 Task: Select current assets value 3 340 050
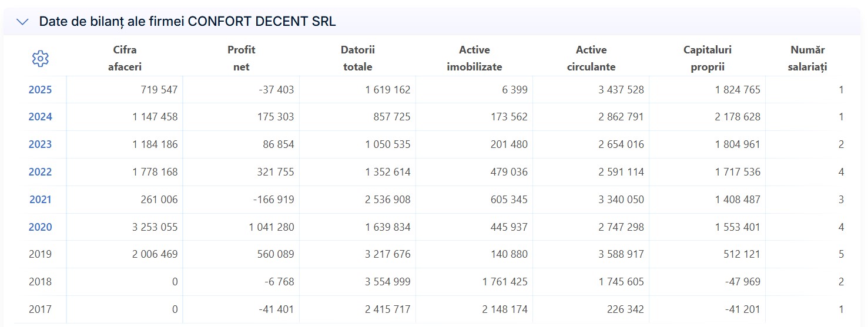click(621, 200)
